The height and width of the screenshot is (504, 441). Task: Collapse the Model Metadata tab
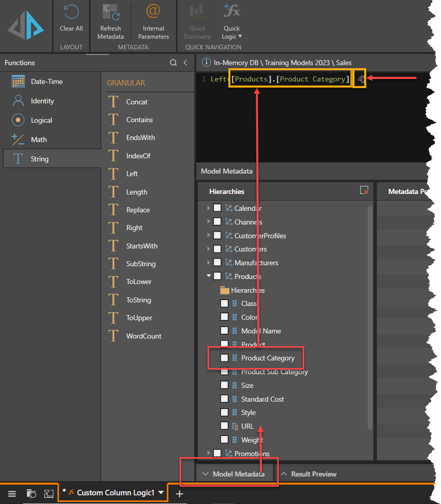[234, 474]
